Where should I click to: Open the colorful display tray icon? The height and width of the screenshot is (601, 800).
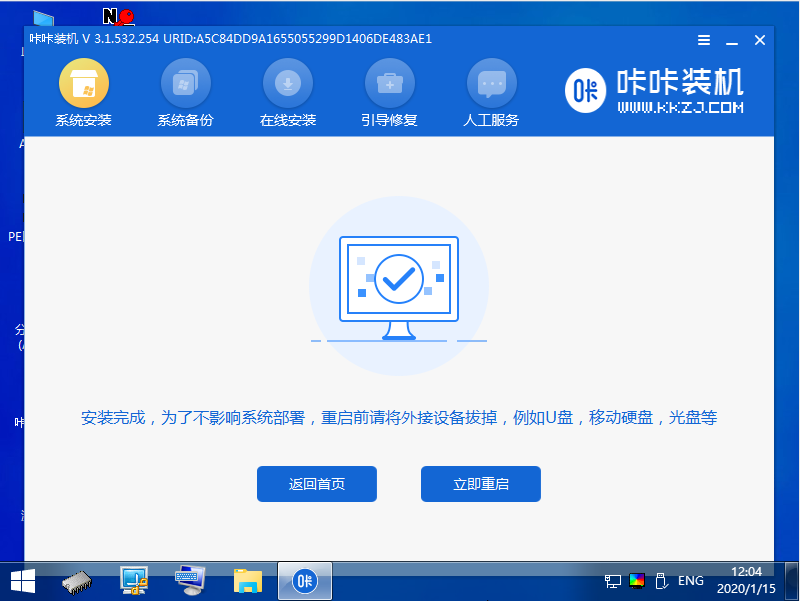pyautogui.click(x=637, y=581)
